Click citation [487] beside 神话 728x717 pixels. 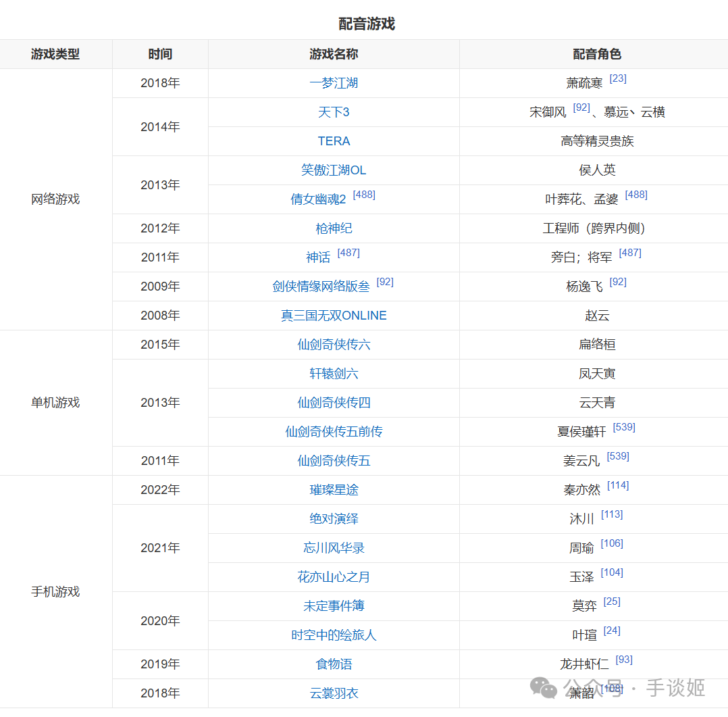tap(348, 253)
